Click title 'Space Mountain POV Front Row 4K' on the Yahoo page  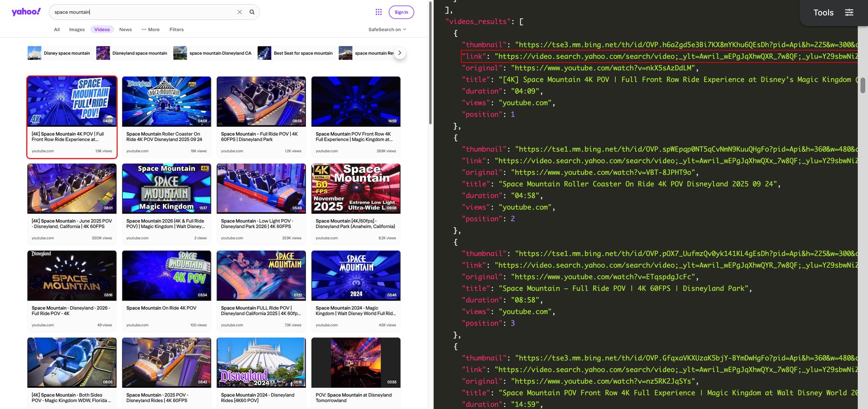pyautogui.click(x=354, y=137)
